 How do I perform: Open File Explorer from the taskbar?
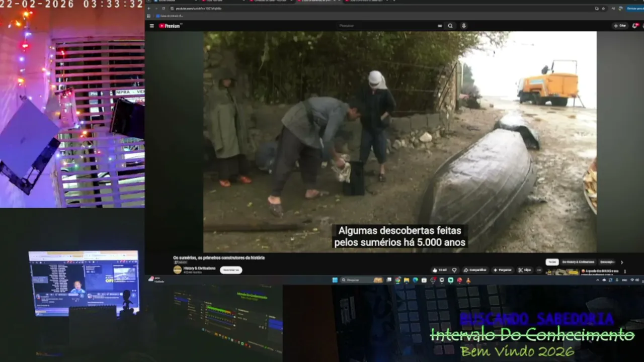(x=406, y=280)
